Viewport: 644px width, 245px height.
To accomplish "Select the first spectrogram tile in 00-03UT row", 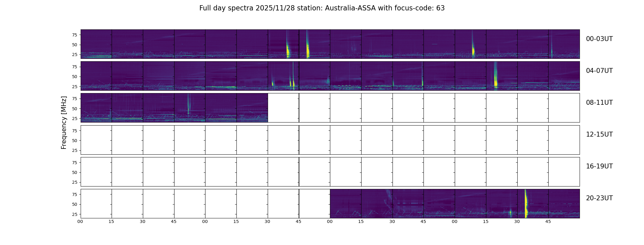I will click(x=96, y=44).
